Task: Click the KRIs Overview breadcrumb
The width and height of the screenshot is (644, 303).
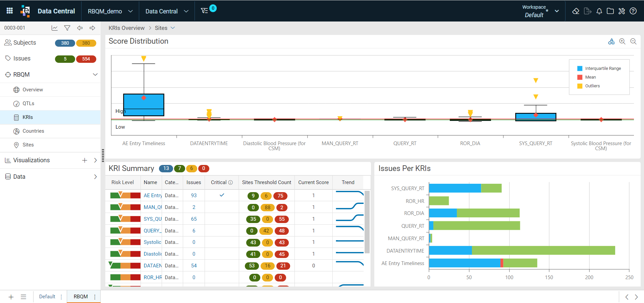Action: pyautogui.click(x=126, y=28)
